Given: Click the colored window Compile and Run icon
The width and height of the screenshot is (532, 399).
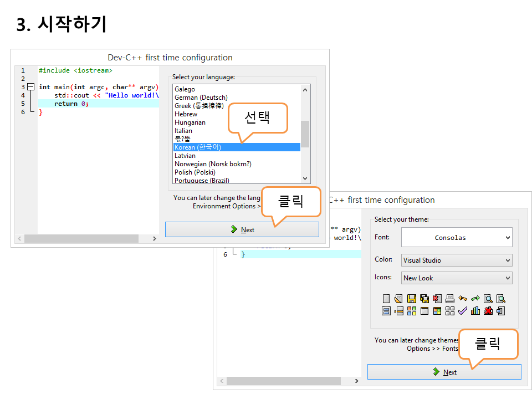Looking at the screenshot, I should point(437,311).
